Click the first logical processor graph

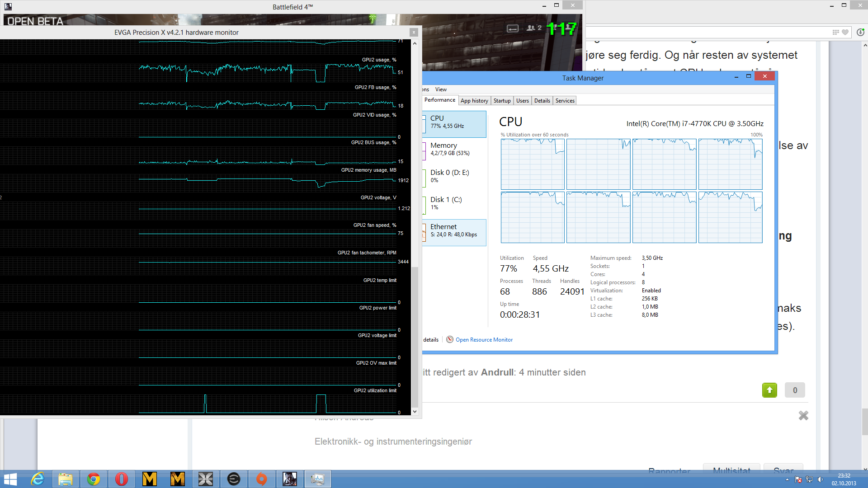(533, 164)
